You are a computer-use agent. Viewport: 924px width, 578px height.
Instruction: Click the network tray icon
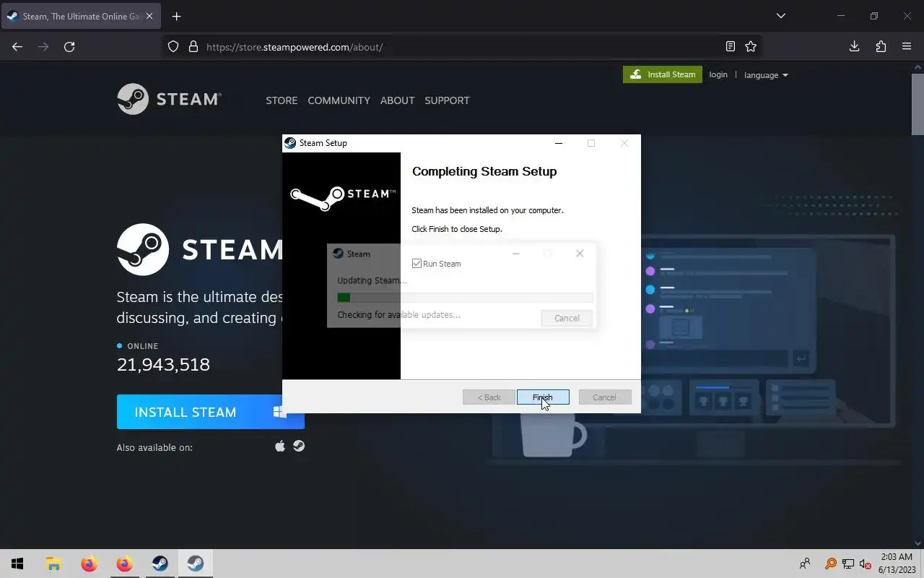coord(847,564)
